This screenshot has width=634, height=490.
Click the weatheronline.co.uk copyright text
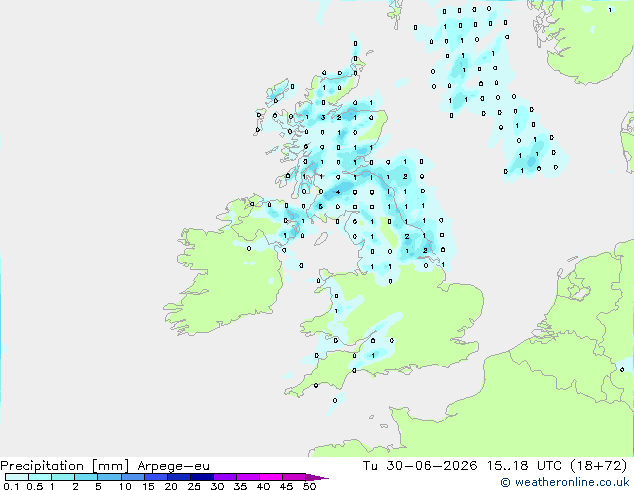coord(565,482)
